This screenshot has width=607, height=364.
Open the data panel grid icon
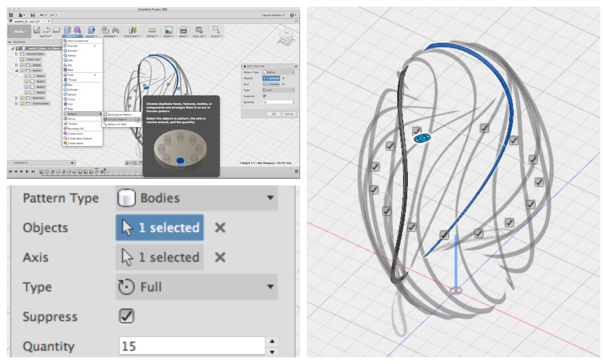pos(11,15)
